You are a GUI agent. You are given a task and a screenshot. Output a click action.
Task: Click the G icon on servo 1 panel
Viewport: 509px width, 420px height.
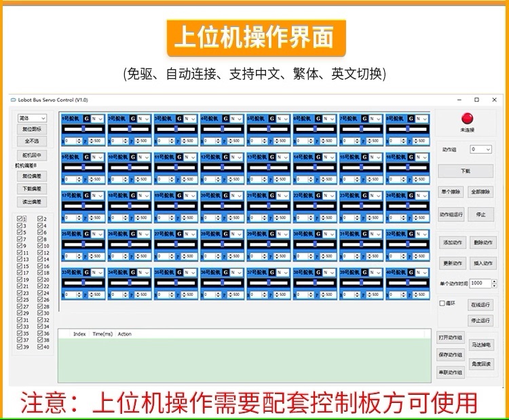(x=86, y=118)
